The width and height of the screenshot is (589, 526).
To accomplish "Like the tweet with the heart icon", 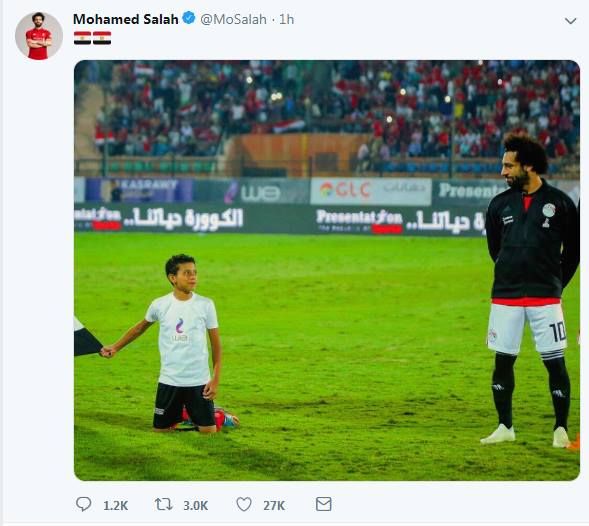I will click(x=244, y=504).
